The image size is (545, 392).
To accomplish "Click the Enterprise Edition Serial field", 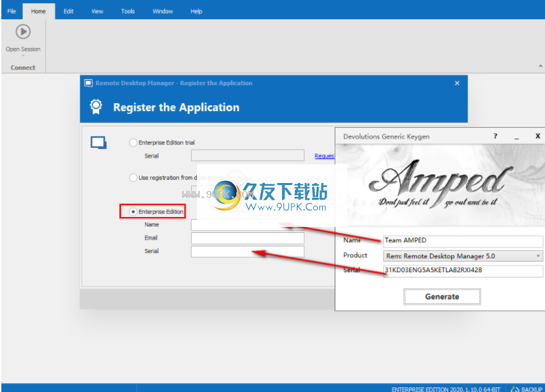I will coord(248,252).
